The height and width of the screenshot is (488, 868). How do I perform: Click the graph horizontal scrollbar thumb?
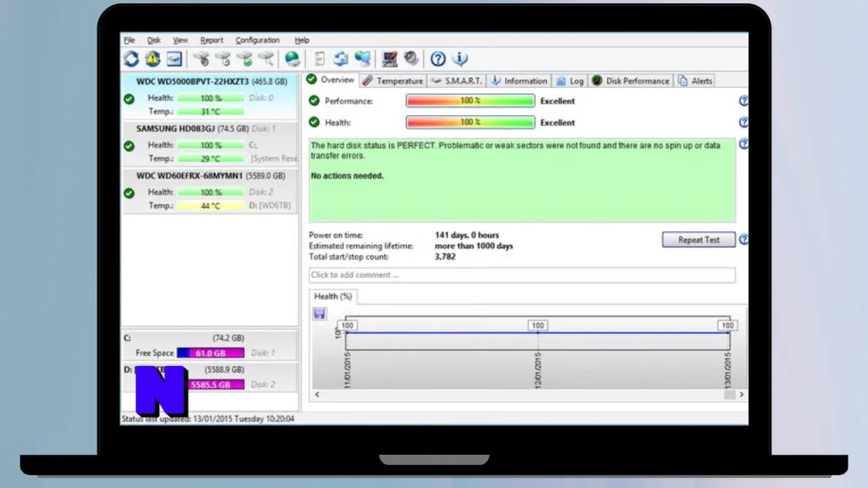coord(730,395)
